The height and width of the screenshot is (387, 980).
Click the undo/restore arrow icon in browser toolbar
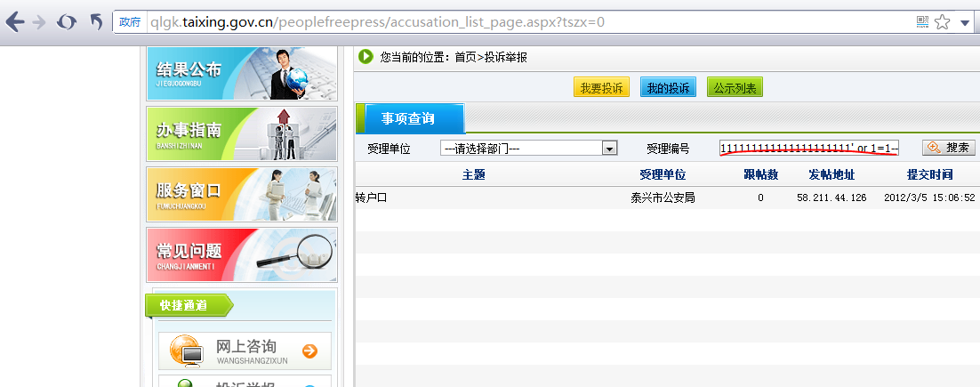[96, 22]
